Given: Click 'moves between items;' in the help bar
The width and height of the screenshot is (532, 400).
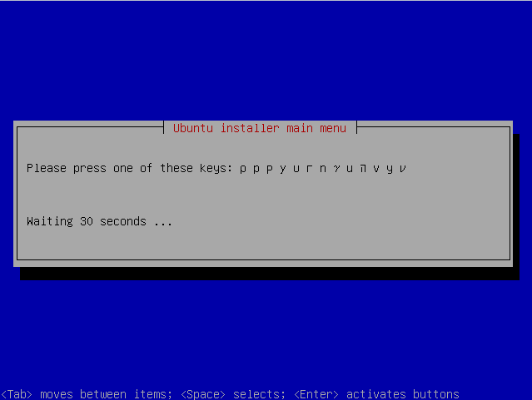Looking at the screenshot, I should pyautogui.click(x=107, y=394).
